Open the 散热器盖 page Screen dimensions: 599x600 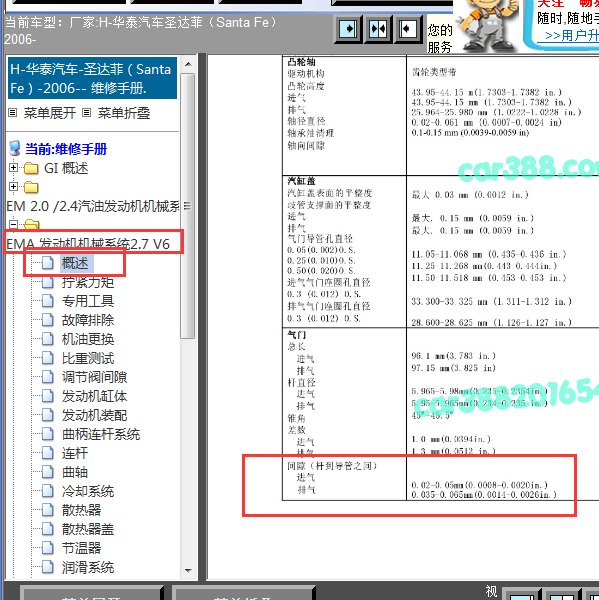88,529
